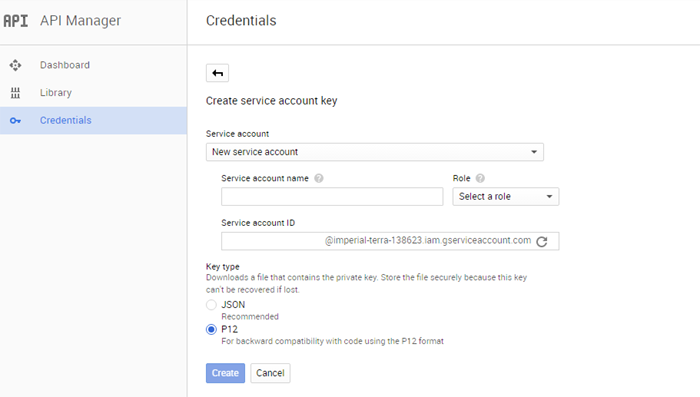The image size is (700, 397).
Task: Open the Service account dropdown
Action: coord(375,152)
